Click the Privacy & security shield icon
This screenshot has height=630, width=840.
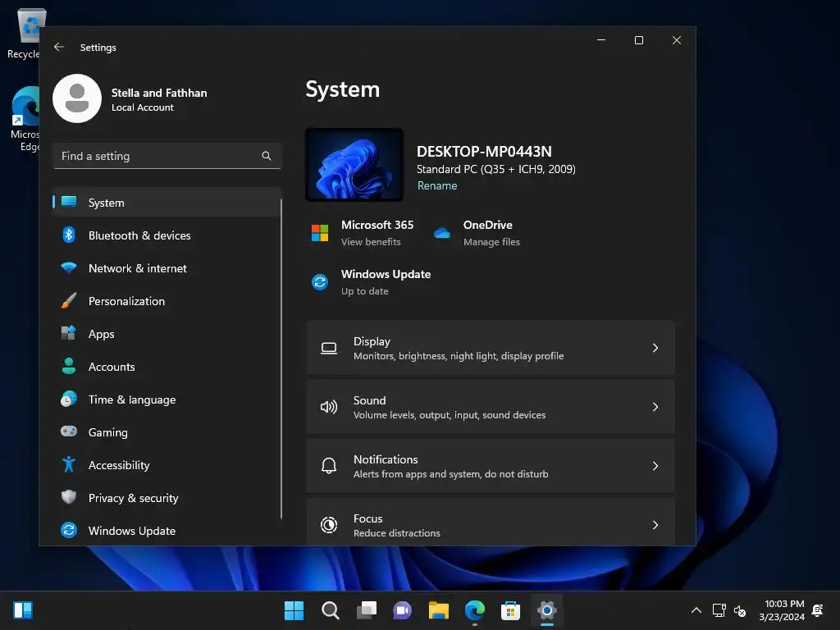coord(69,497)
